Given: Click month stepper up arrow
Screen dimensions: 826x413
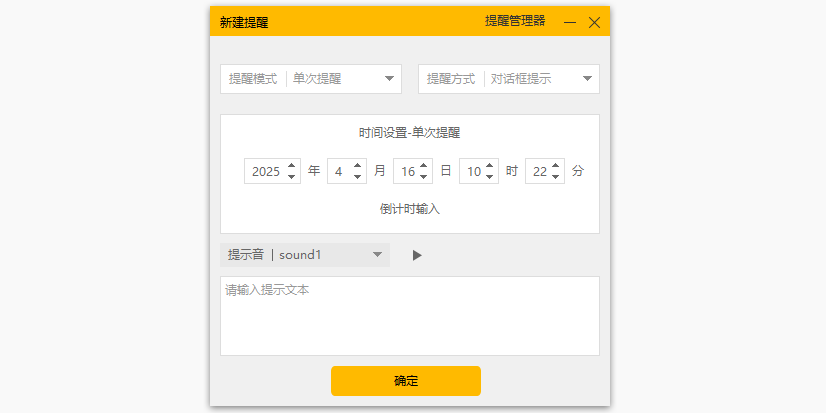Looking at the screenshot, I should 358,166.
